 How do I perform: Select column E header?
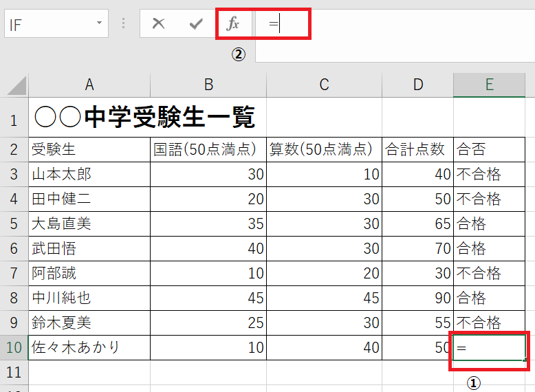pyautogui.click(x=489, y=85)
